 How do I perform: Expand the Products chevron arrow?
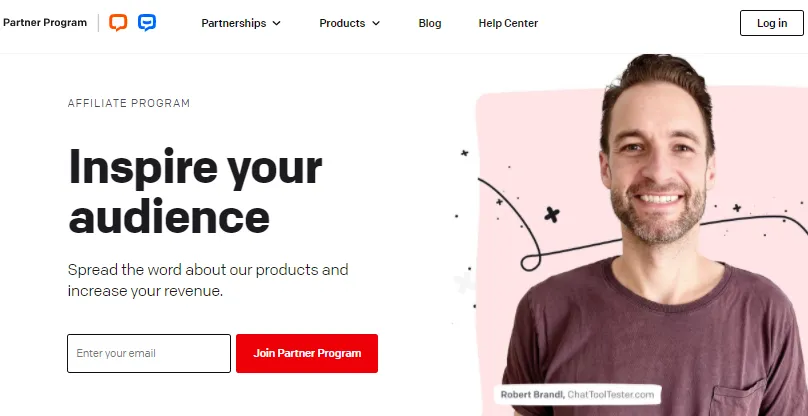point(376,23)
